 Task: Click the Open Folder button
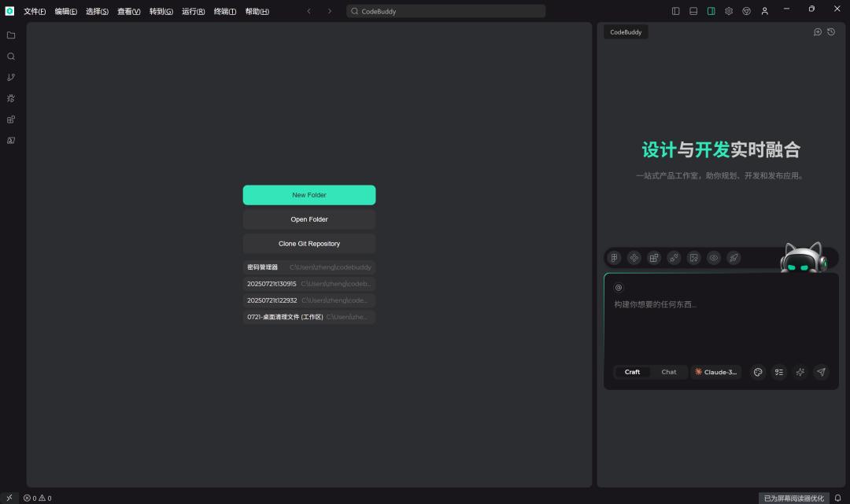309,219
